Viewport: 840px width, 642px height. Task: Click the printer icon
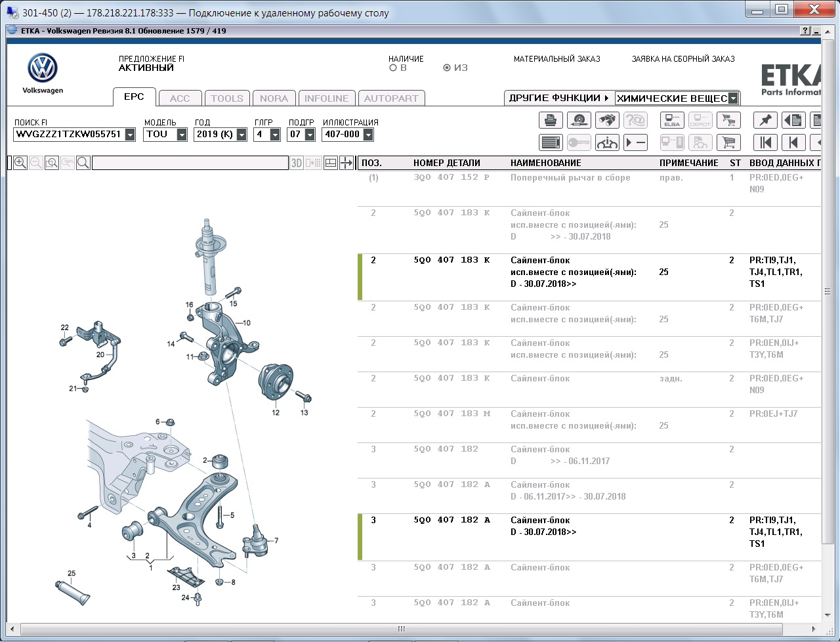tap(551, 120)
